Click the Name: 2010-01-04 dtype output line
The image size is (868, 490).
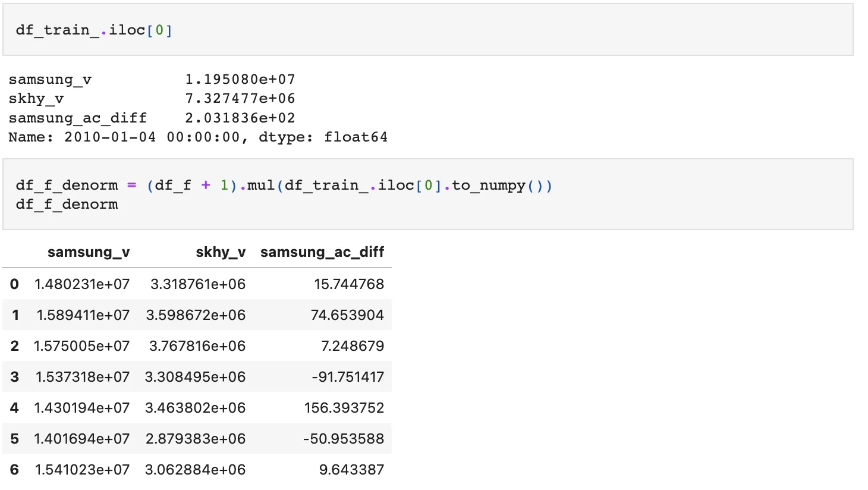(198, 137)
